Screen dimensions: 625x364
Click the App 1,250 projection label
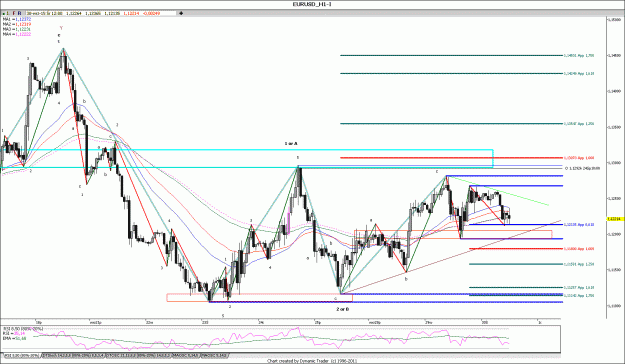pyautogui.click(x=579, y=264)
